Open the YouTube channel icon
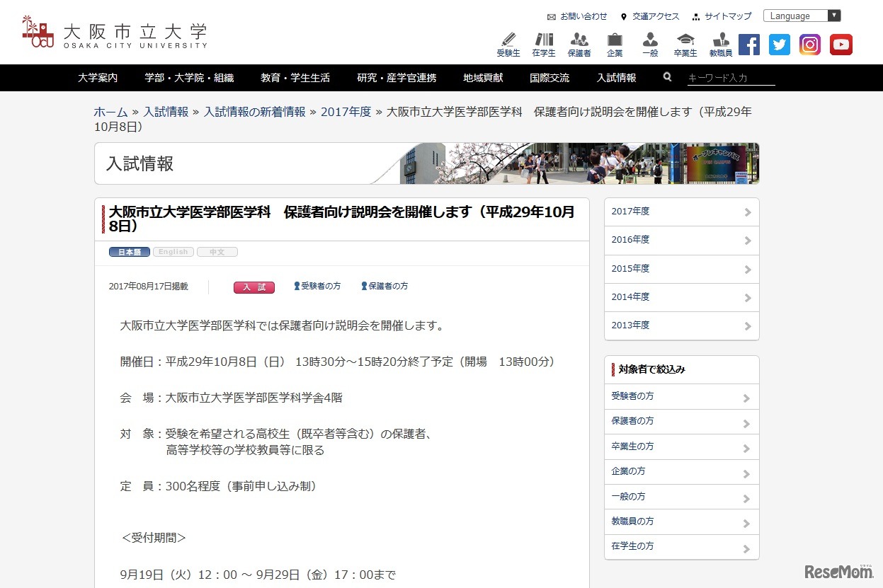 841,44
